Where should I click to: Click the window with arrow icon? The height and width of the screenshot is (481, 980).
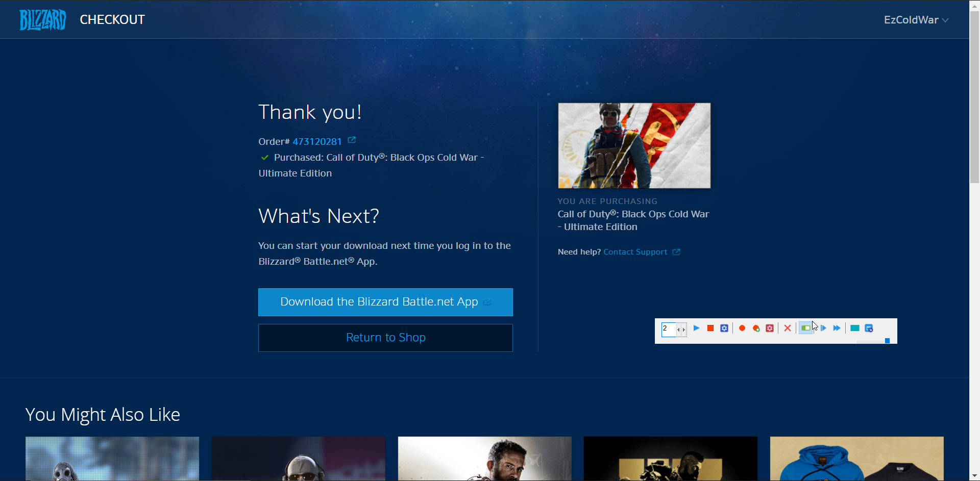(x=869, y=328)
